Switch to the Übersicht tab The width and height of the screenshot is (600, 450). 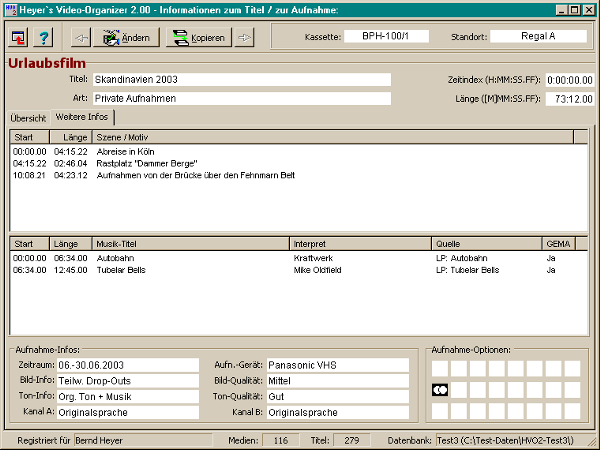(28, 118)
